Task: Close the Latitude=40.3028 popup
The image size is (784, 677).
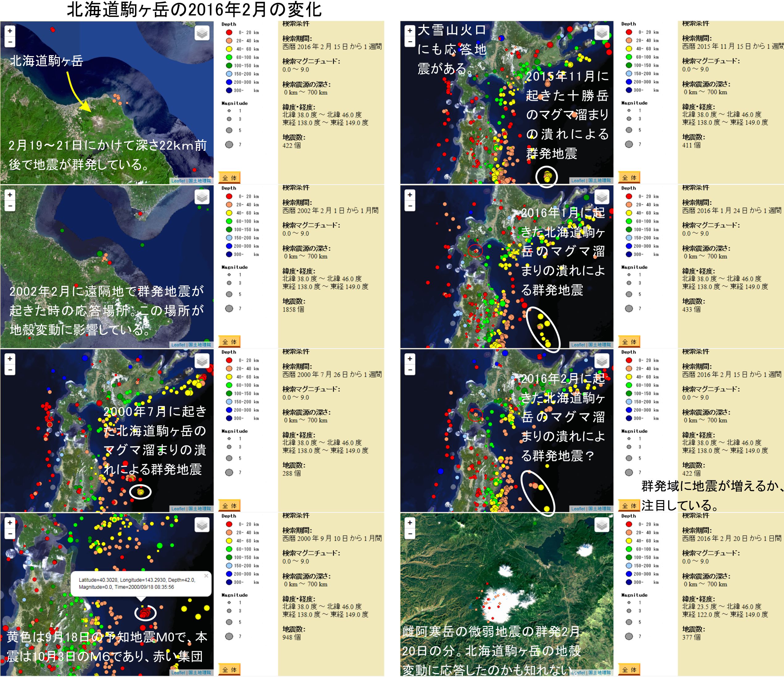Action: tap(206, 576)
